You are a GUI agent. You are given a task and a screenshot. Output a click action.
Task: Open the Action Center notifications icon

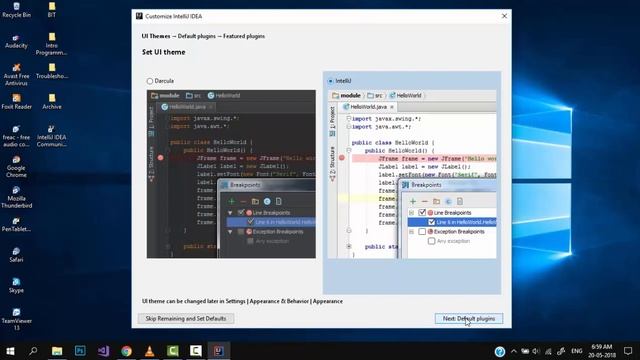[x=628, y=351]
